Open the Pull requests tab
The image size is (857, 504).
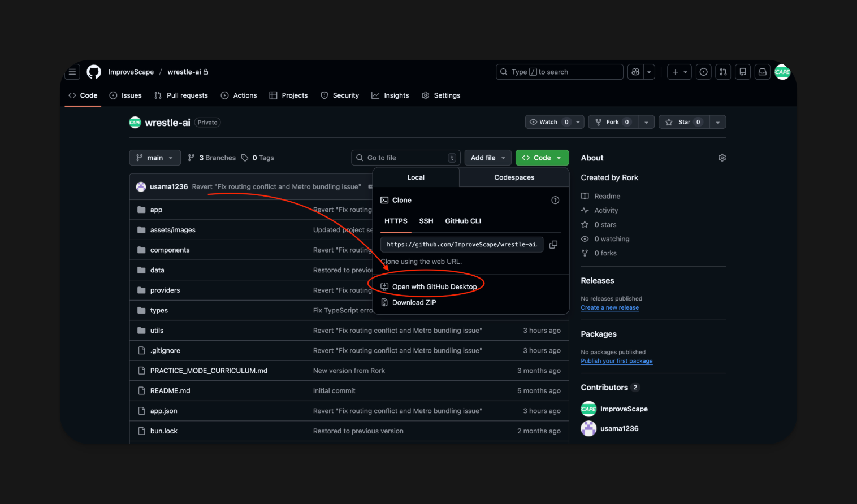coord(181,95)
